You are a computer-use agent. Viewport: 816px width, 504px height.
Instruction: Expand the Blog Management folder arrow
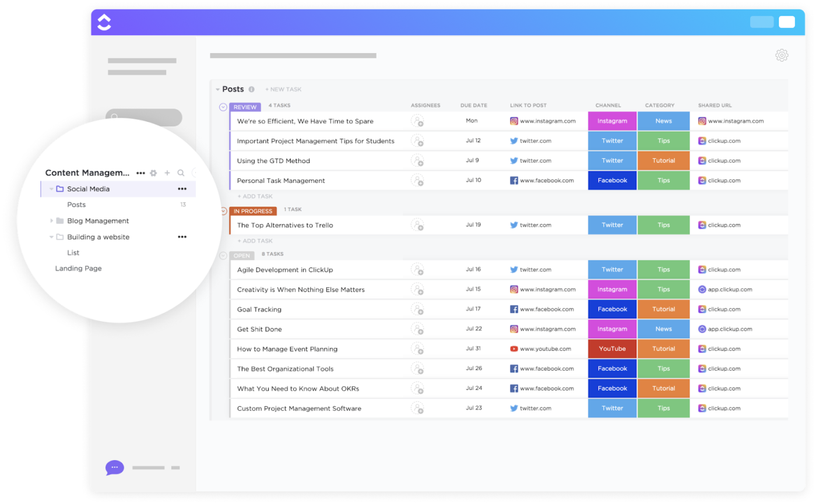[x=51, y=221]
